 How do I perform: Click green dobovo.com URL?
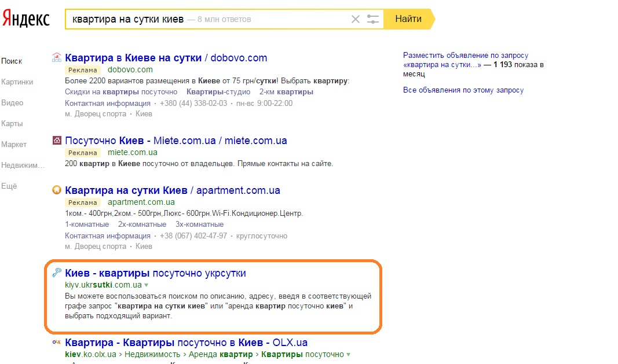[x=130, y=69]
